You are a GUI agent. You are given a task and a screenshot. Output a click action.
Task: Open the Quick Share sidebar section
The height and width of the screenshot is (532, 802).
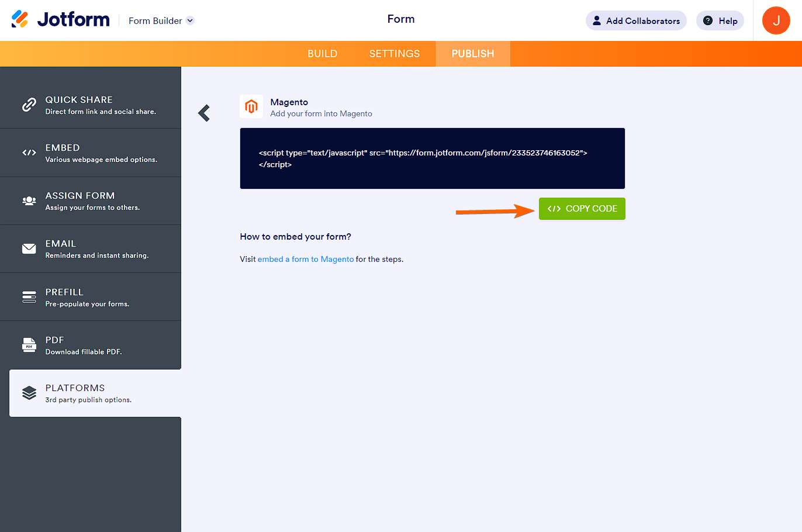point(91,105)
